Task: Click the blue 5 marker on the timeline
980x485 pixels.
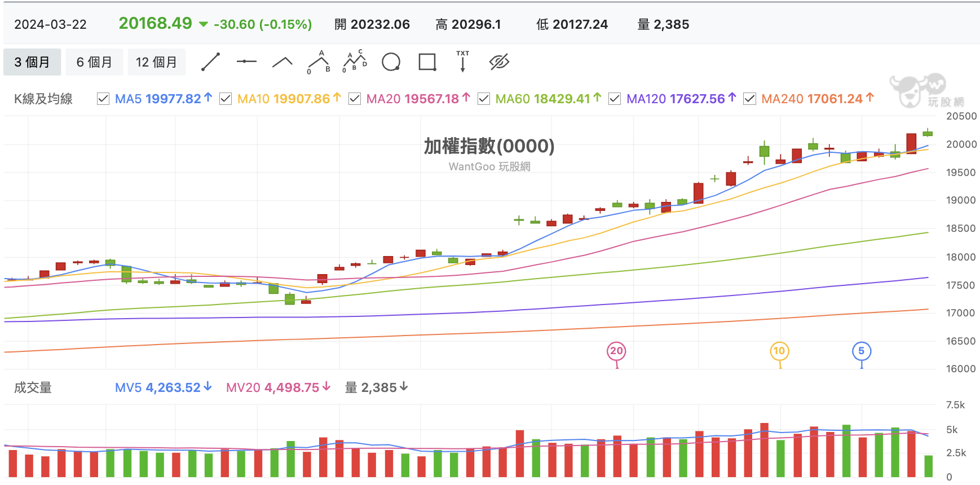Action: [862, 351]
